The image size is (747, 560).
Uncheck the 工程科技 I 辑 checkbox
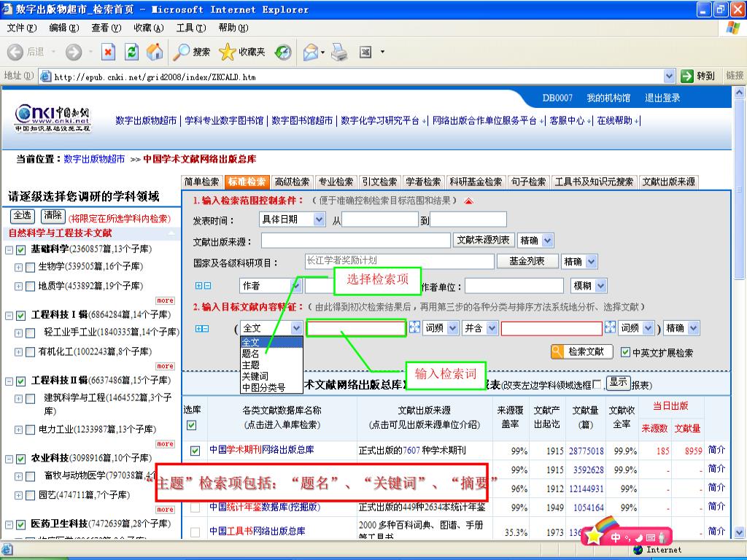[x=20, y=316]
